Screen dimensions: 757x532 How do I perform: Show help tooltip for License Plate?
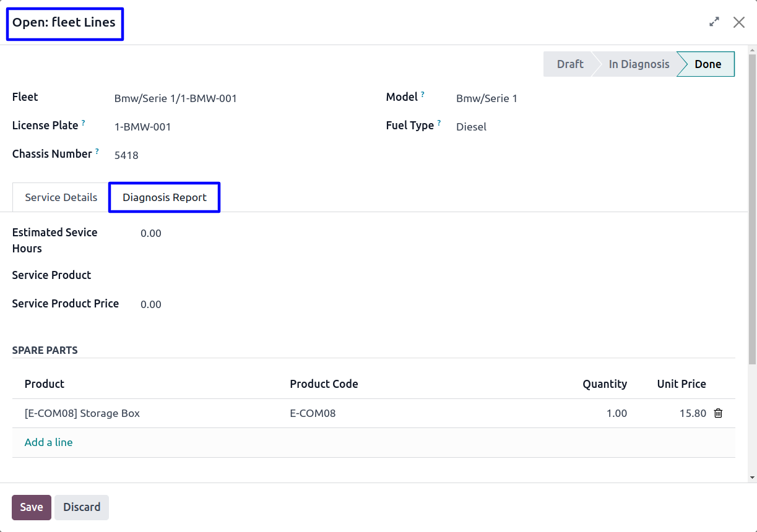[83, 123]
